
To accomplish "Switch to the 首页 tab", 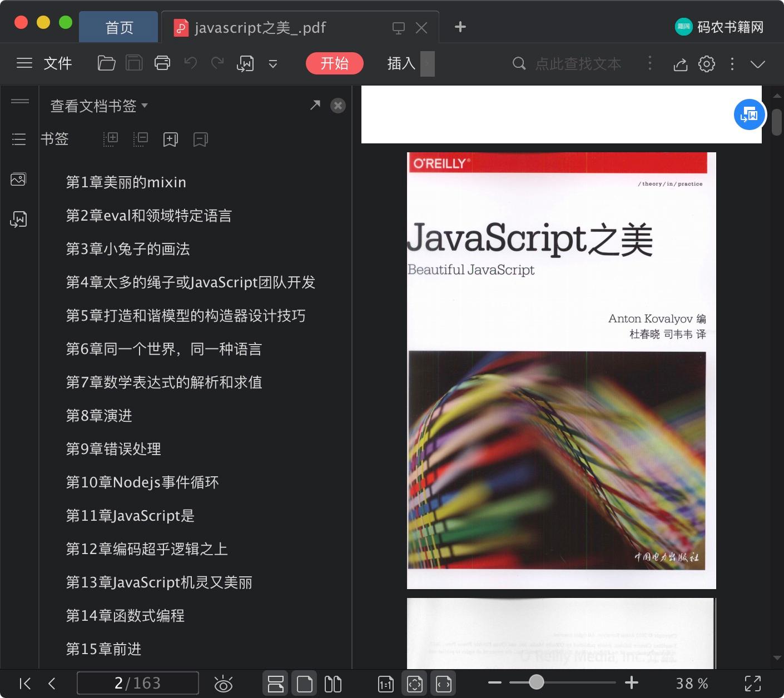I will [119, 27].
